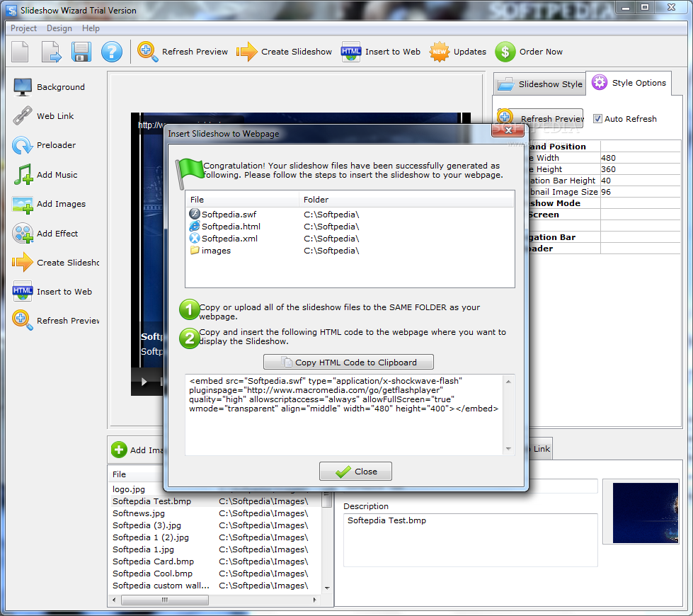Click inside the HTML embed code box

344,414
